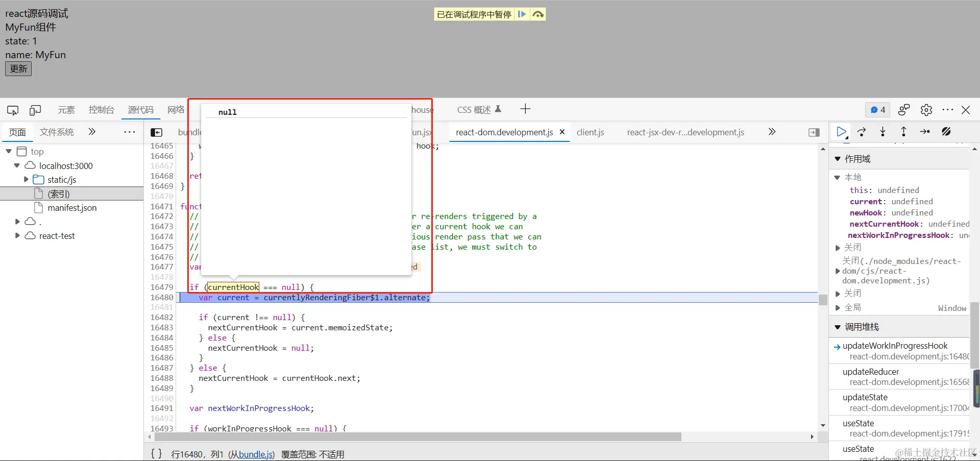Expand the dot cloud node
The height and width of the screenshot is (461, 980).
click(x=17, y=221)
